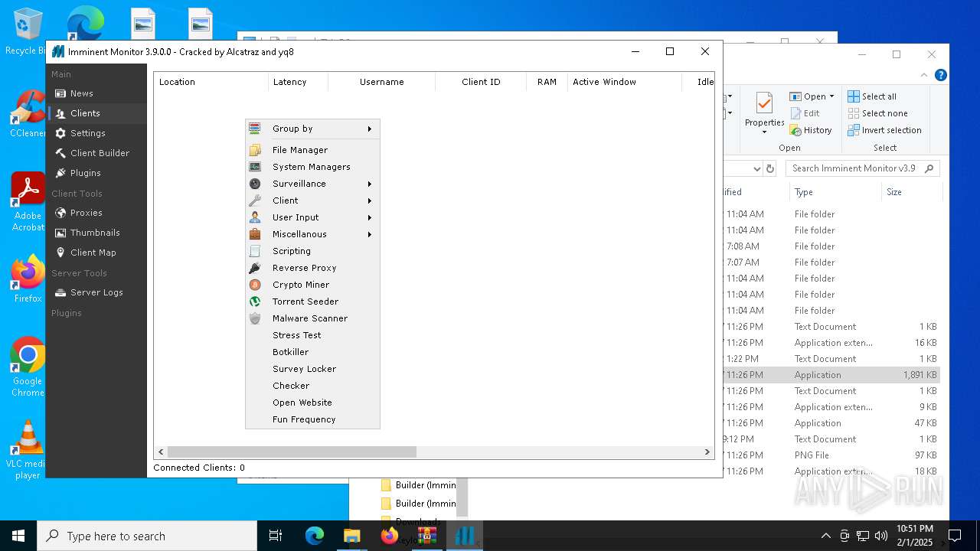980x551 pixels.
Task: Click the Malware Scanner shield icon
Action: click(255, 318)
